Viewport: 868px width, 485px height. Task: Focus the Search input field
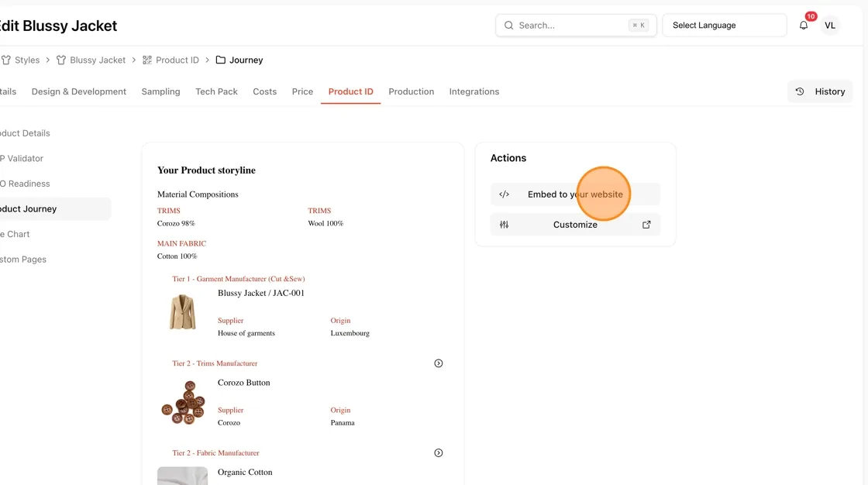pos(576,26)
